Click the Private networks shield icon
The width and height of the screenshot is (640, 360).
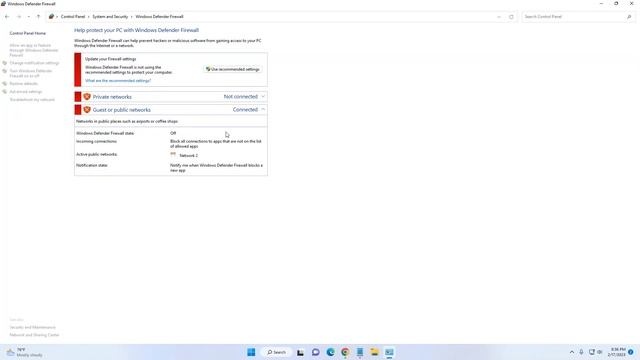pos(87,97)
